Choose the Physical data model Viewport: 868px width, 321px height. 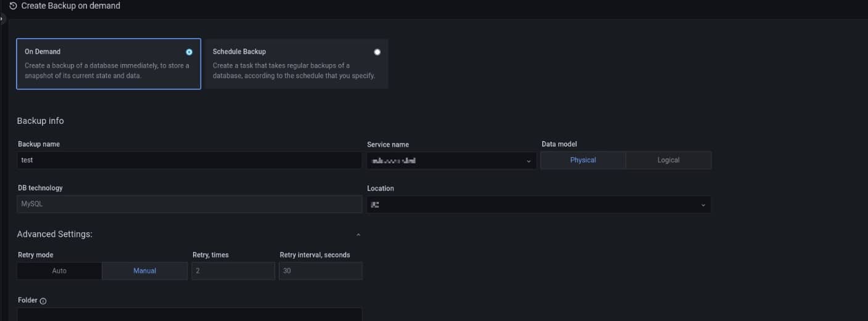[583, 160]
